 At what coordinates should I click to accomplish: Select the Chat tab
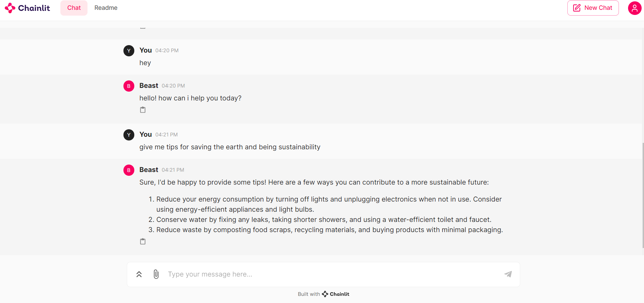click(x=74, y=7)
